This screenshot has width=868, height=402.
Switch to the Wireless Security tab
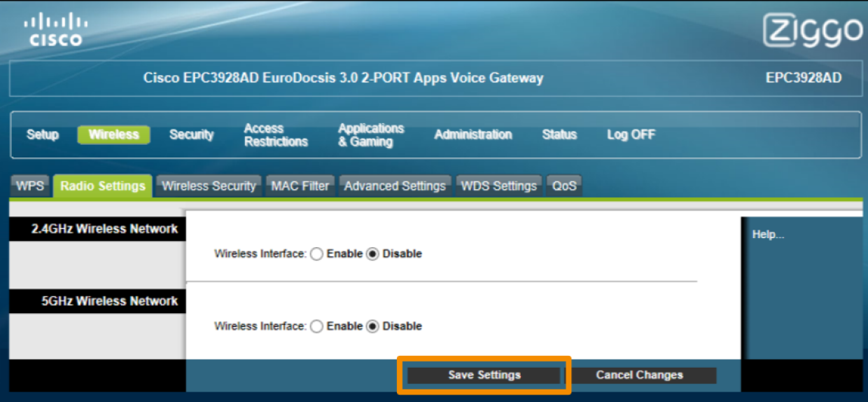point(209,186)
